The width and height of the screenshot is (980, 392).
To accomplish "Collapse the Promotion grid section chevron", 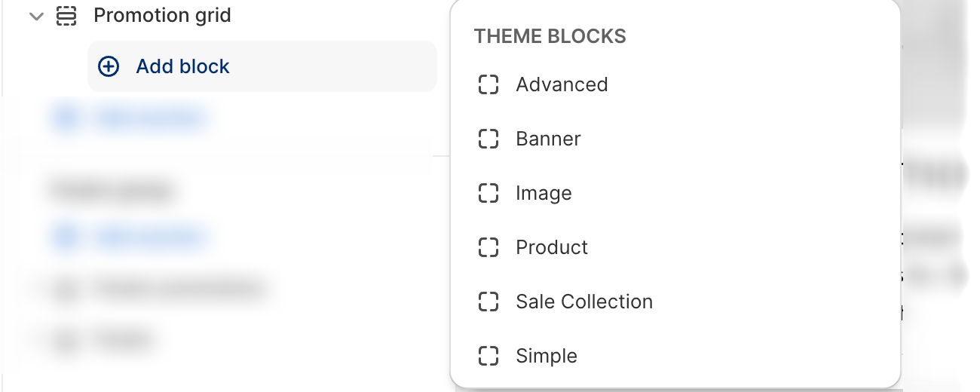I will tap(35, 16).
